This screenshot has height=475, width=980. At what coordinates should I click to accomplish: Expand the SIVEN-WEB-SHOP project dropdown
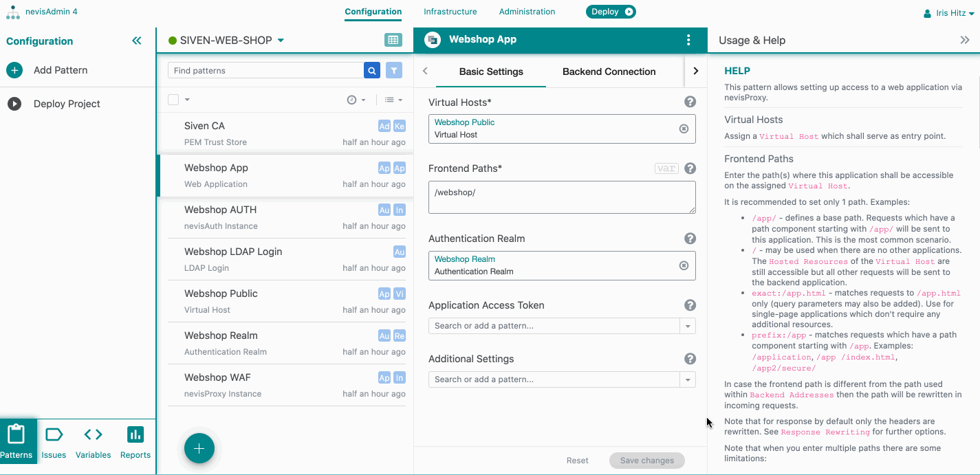(x=281, y=41)
